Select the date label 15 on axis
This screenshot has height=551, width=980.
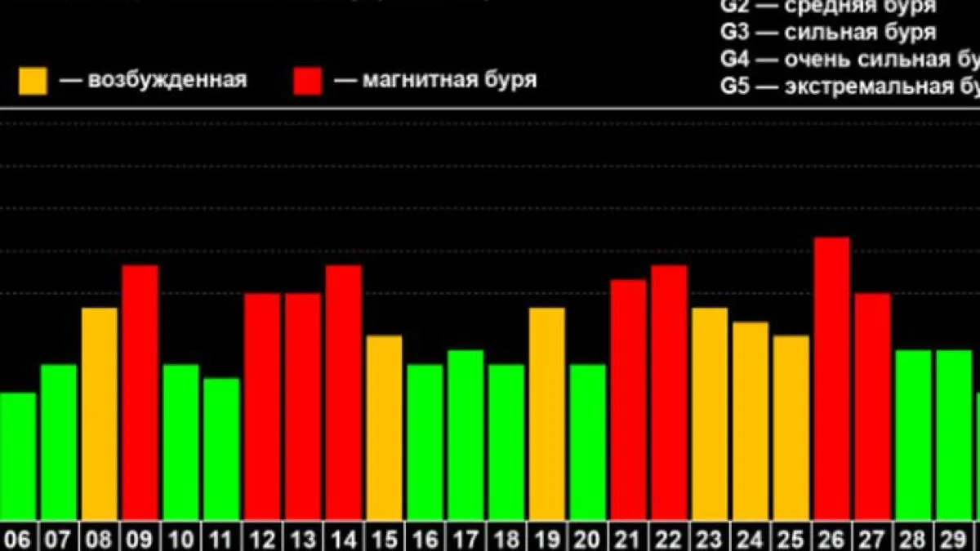click(x=384, y=538)
